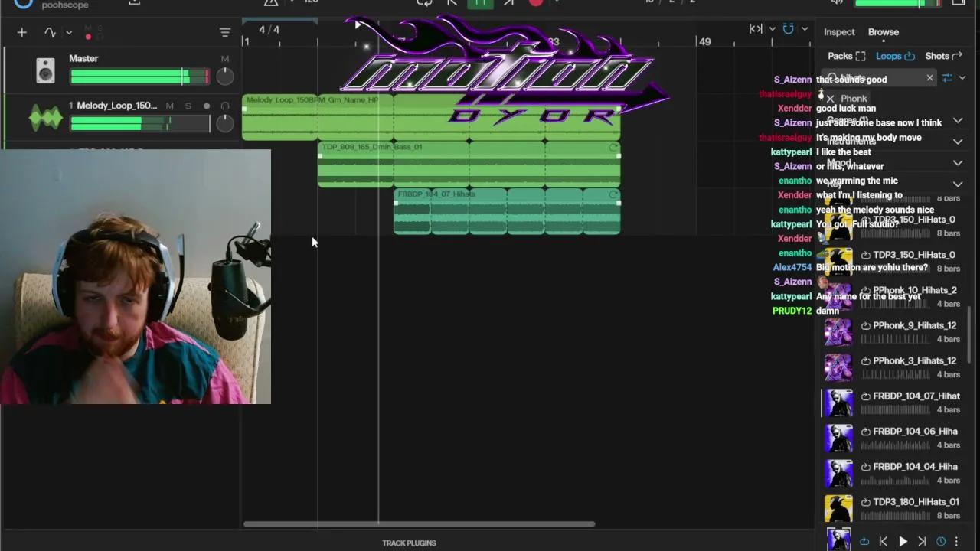The height and width of the screenshot is (551, 980).
Task: Open the automation curve tool
Action: [x=50, y=32]
